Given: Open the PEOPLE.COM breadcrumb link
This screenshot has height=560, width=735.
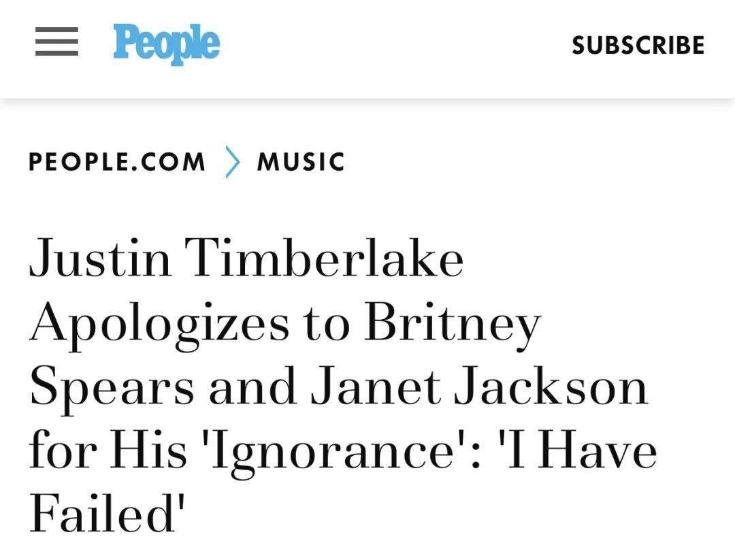Looking at the screenshot, I should (117, 162).
